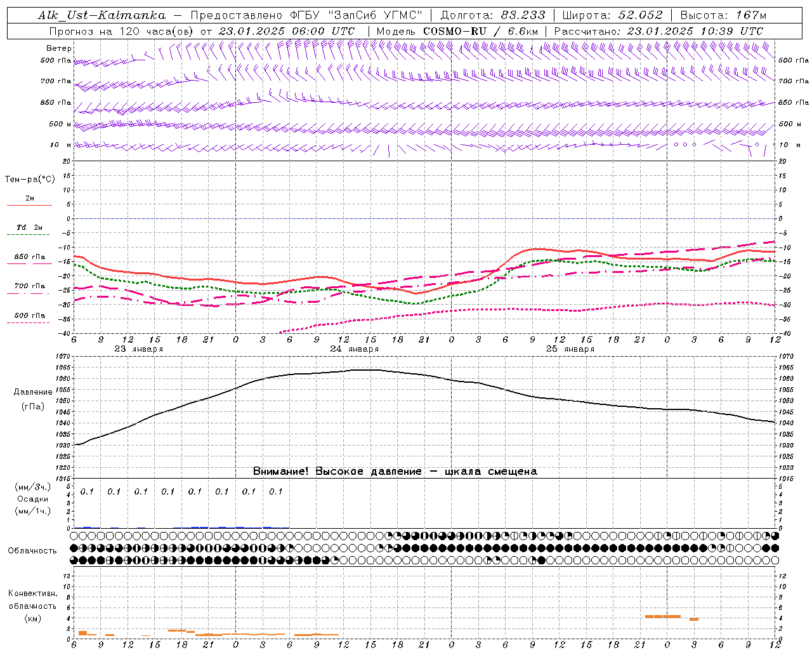Click the 10 м wind level label on left
Viewport: 812px width, 650px height.
click(x=60, y=145)
